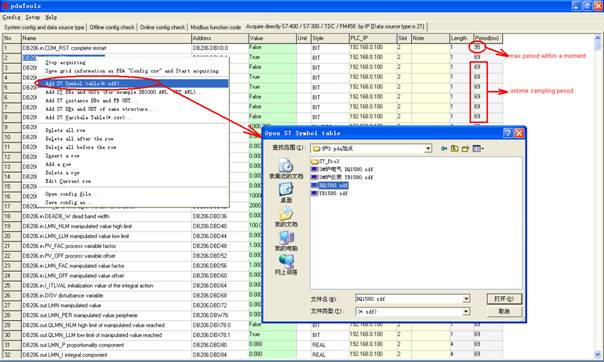Select row DB206.out.LMN manipulated value
This screenshot has width=604, height=362.
(x=106, y=306)
